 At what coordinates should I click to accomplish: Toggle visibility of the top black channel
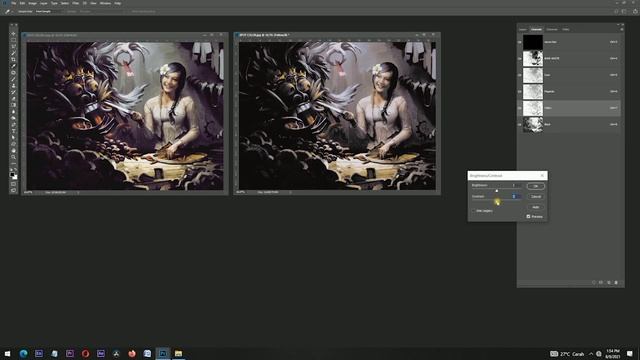click(x=520, y=42)
